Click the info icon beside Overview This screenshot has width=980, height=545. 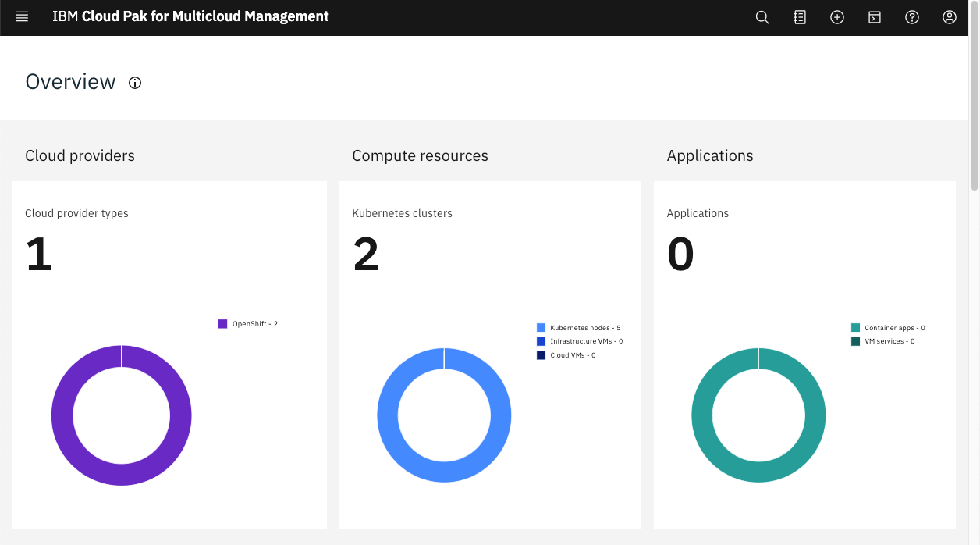[x=134, y=82]
